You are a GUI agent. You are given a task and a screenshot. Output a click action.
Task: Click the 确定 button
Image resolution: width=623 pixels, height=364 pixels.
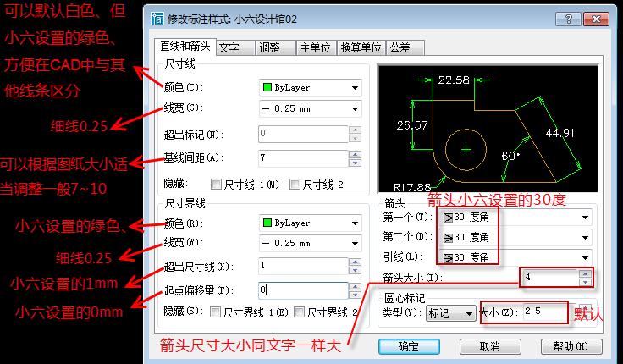pos(409,346)
